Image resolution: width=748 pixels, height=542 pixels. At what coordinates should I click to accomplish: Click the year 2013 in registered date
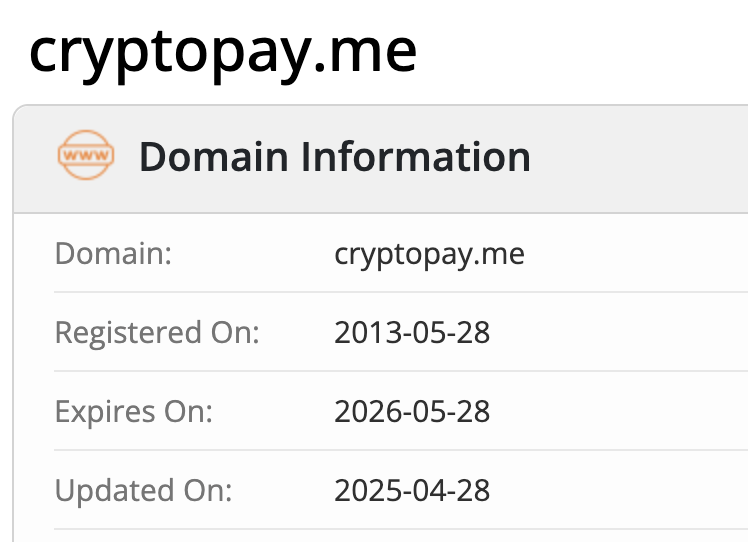pyautogui.click(x=363, y=332)
